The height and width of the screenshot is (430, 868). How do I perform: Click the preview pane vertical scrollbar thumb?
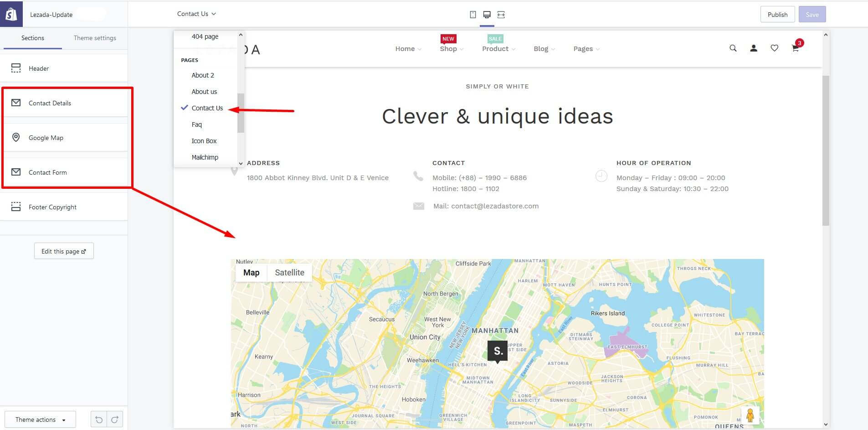coord(826,150)
